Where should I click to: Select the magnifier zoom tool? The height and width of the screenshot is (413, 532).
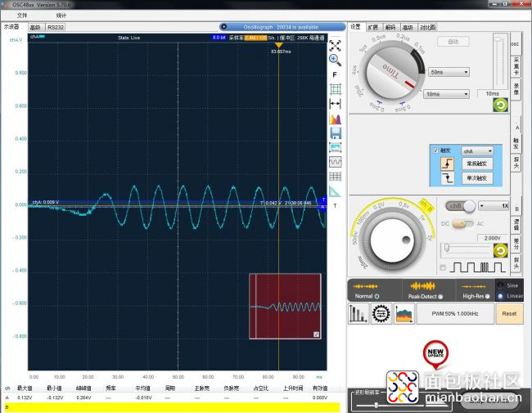335,60
